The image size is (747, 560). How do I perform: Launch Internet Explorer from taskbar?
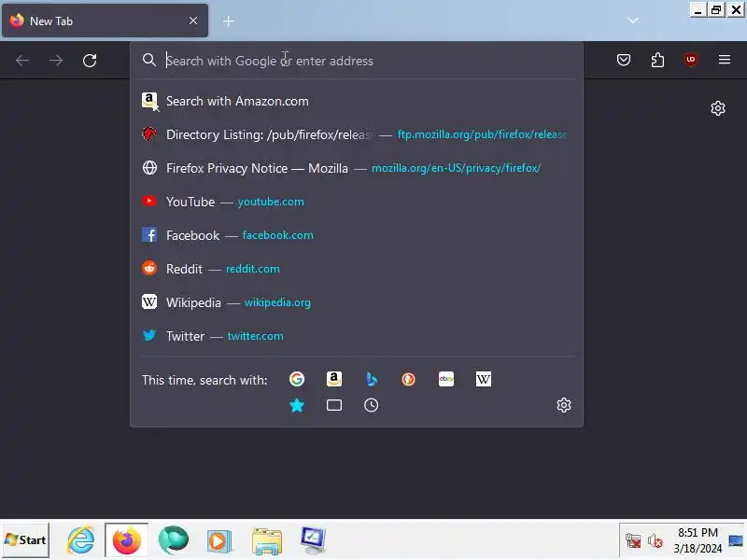pos(80,540)
